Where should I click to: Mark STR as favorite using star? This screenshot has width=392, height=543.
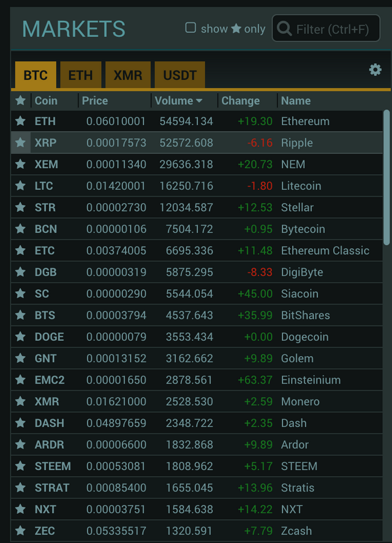coord(20,207)
